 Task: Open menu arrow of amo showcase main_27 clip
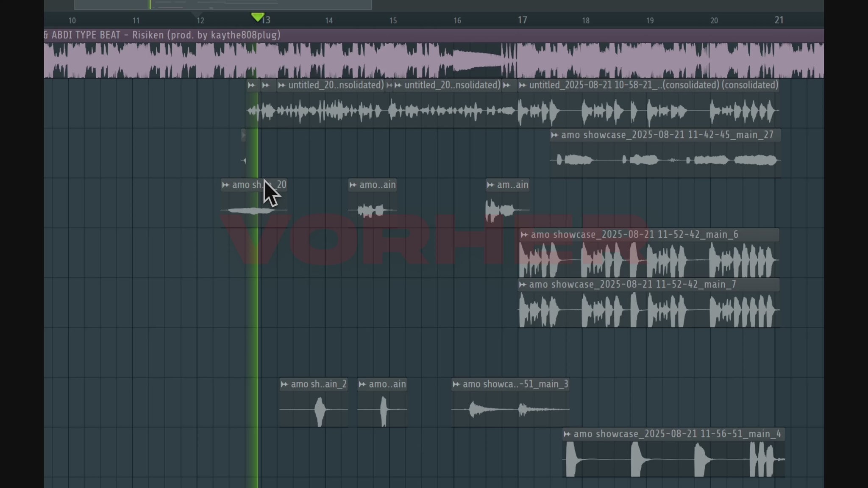coord(554,135)
